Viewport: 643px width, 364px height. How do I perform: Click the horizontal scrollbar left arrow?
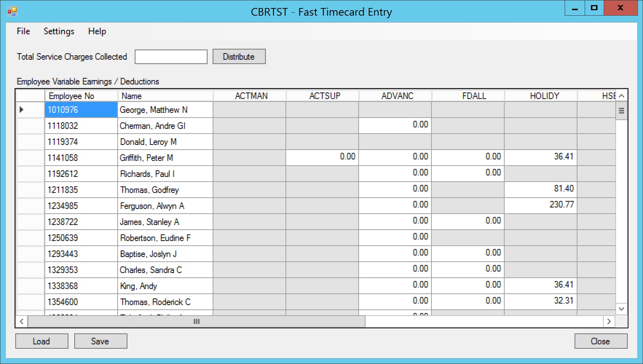pyautogui.click(x=22, y=321)
